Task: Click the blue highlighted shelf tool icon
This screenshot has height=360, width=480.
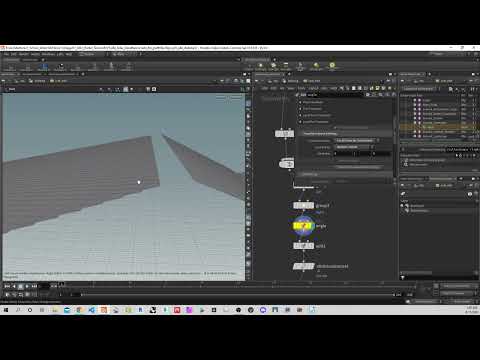Action: pyautogui.click(x=43, y=67)
